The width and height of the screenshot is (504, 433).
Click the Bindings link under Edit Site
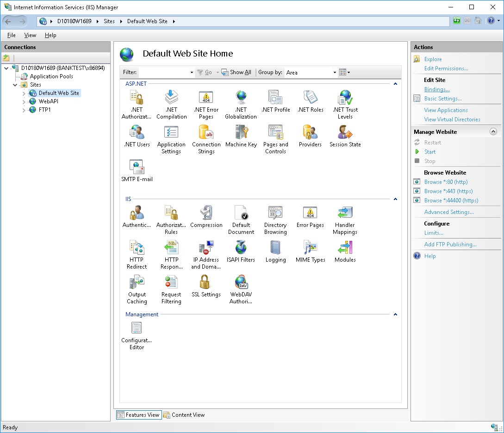437,89
